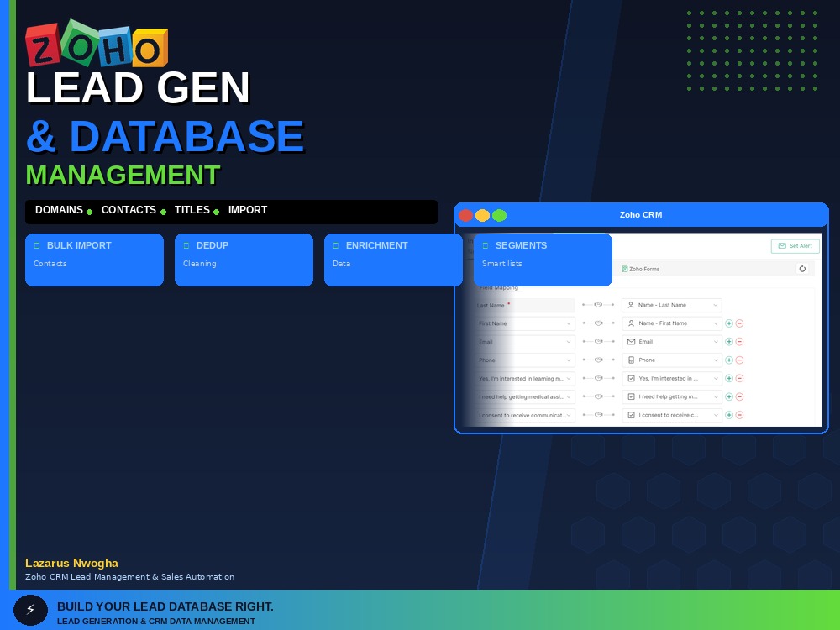Image resolution: width=840 pixels, height=630 pixels.
Task: Open "I need help getting m..." form field dropdown
Action: (x=672, y=397)
